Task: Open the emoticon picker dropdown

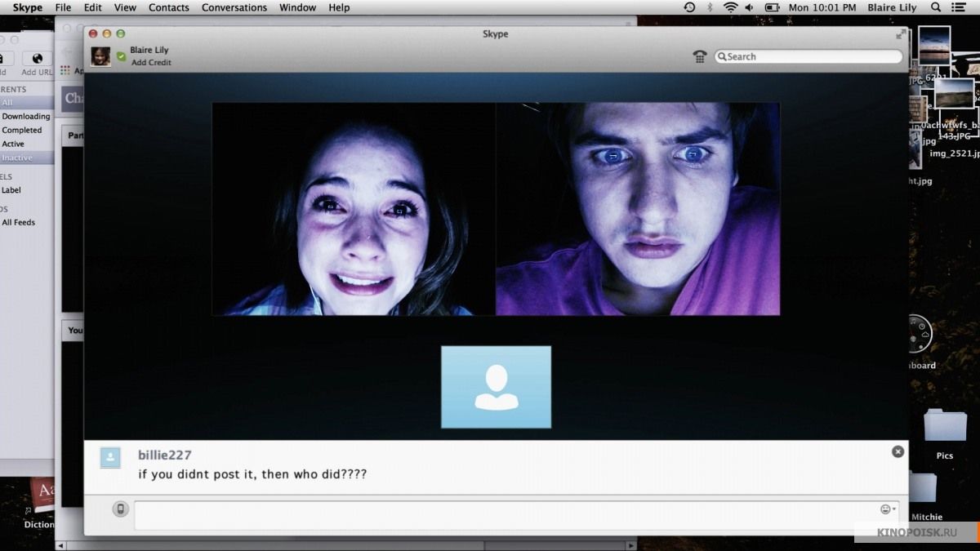Action: click(888, 509)
